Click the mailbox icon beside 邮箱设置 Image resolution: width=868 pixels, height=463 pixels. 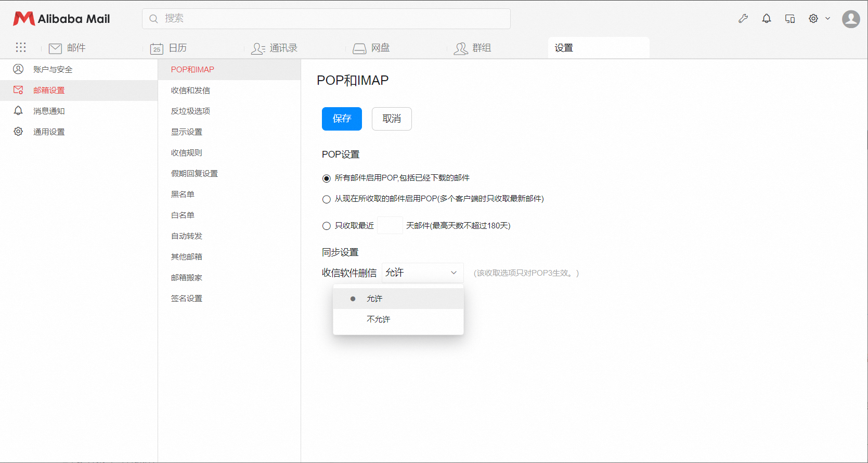click(18, 90)
